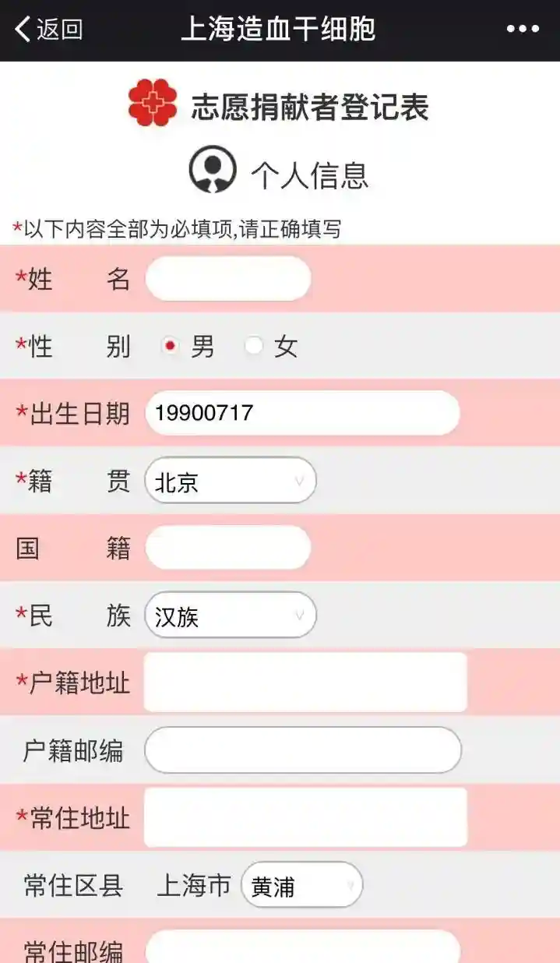This screenshot has width=560, height=963.
Task: Select the 女 (female) radio button
Action: tap(253, 346)
